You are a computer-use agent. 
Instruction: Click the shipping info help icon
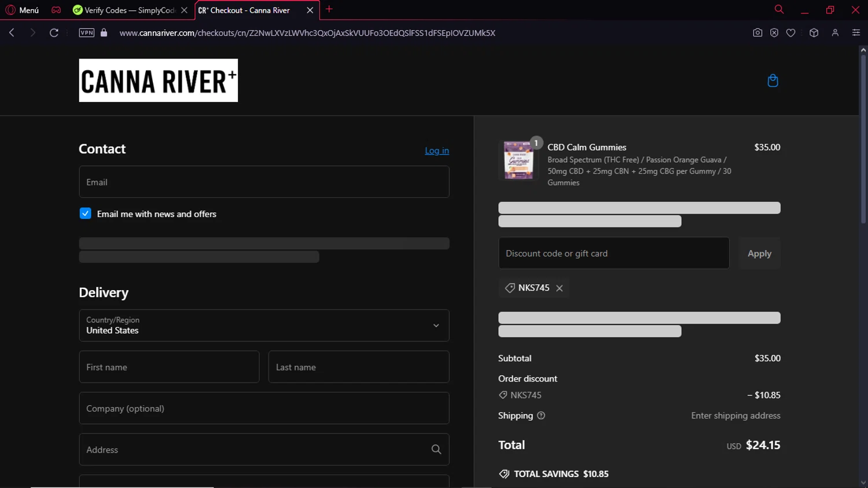tap(541, 416)
